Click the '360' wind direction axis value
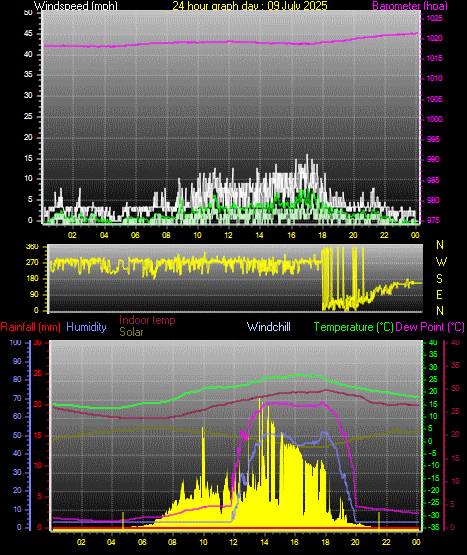The height and width of the screenshot is (555, 467). point(32,247)
